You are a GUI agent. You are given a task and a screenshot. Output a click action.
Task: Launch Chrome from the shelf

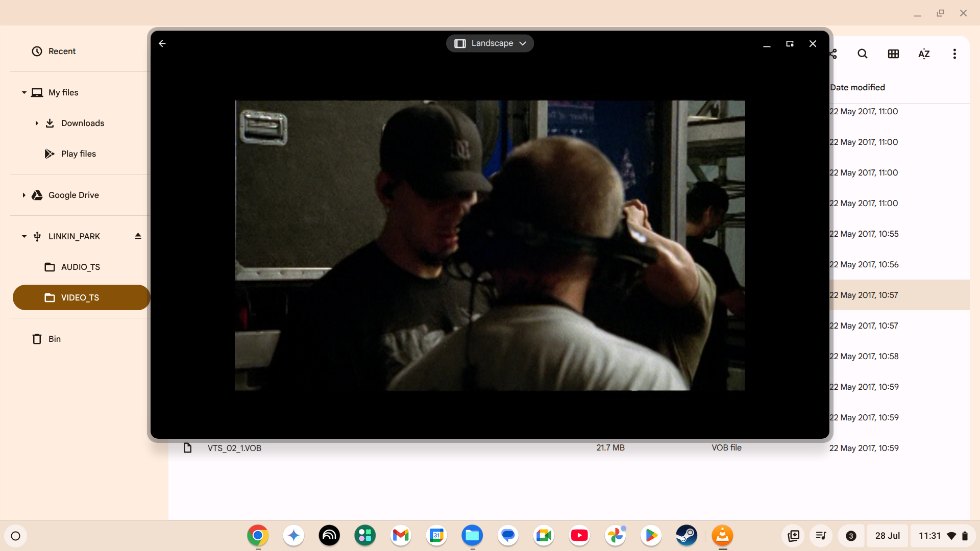pyautogui.click(x=258, y=535)
